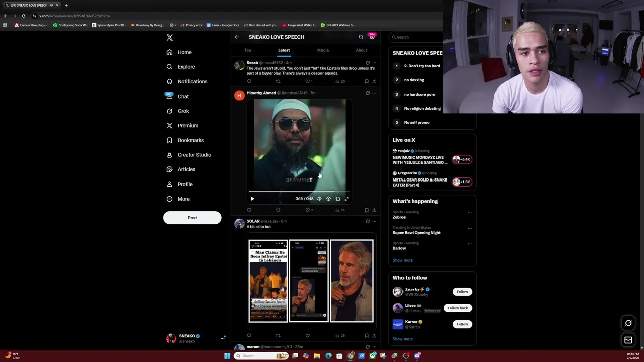
Task: Open more options on Himothy Ahmed's post
Action: tap(374, 93)
